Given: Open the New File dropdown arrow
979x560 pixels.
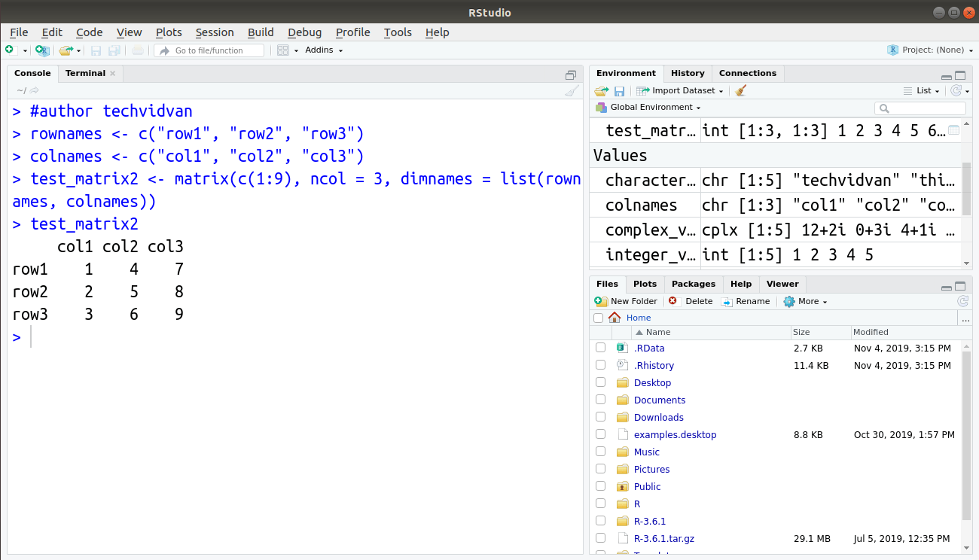Looking at the screenshot, I should pyautogui.click(x=25, y=51).
